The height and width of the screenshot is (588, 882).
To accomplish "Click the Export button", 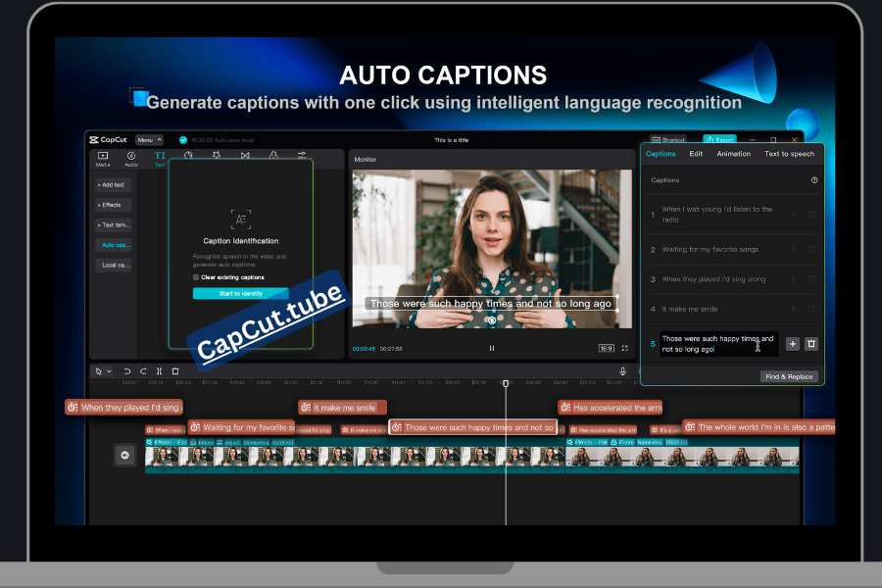I will 719,139.
